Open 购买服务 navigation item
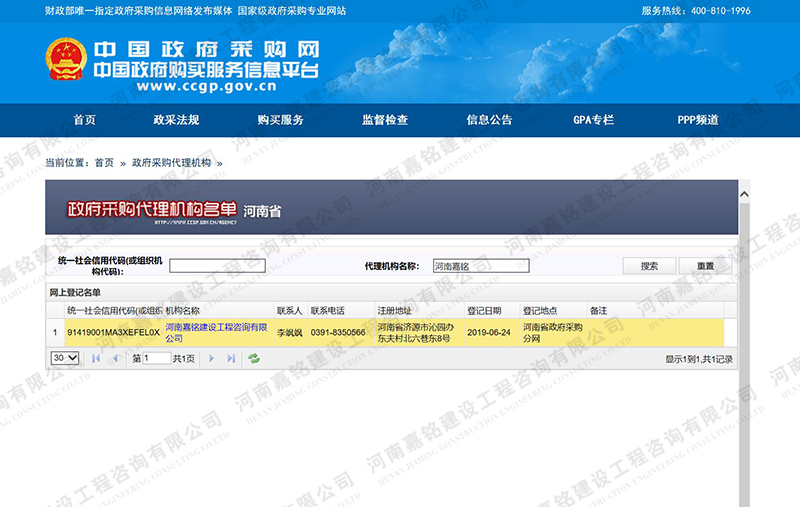The image size is (800, 507). coord(281,120)
